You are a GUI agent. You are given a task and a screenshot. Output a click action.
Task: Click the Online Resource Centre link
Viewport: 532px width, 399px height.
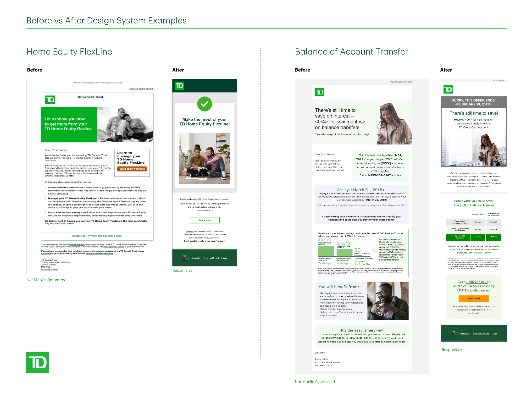59,176
